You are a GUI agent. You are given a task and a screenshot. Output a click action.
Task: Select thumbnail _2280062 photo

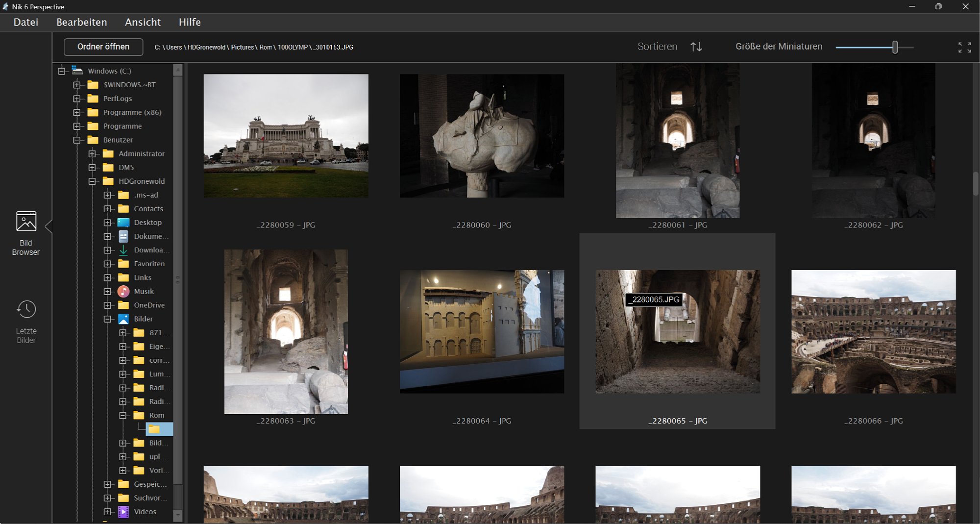(873, 141)
